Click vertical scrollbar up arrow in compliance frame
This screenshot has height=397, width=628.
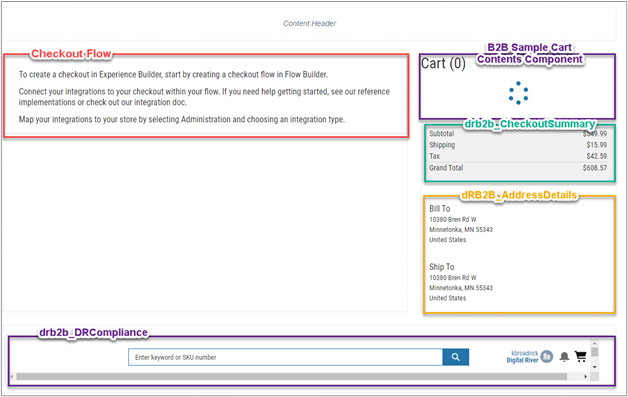(594, 343)
